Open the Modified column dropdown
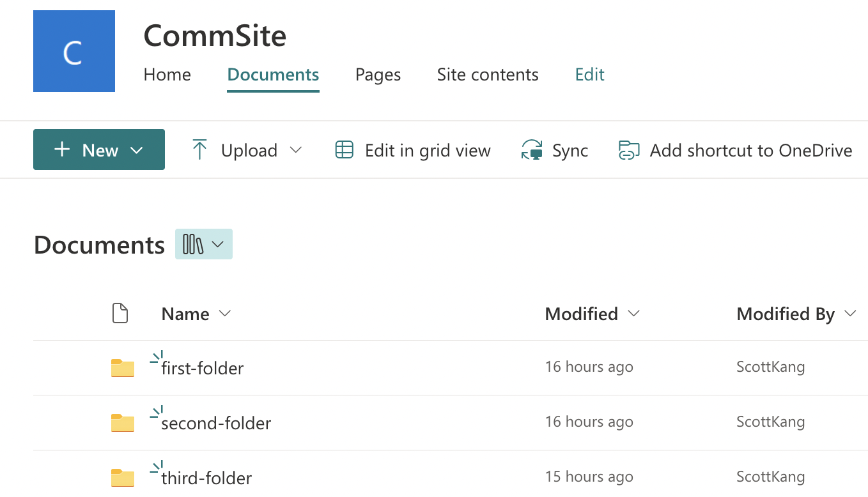868x497 pixels. coord(633,314)
